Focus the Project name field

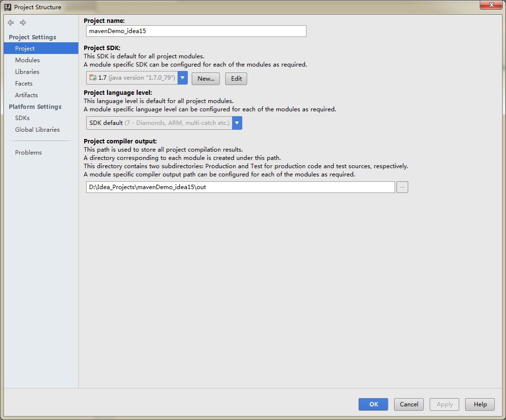pos(196,31)
